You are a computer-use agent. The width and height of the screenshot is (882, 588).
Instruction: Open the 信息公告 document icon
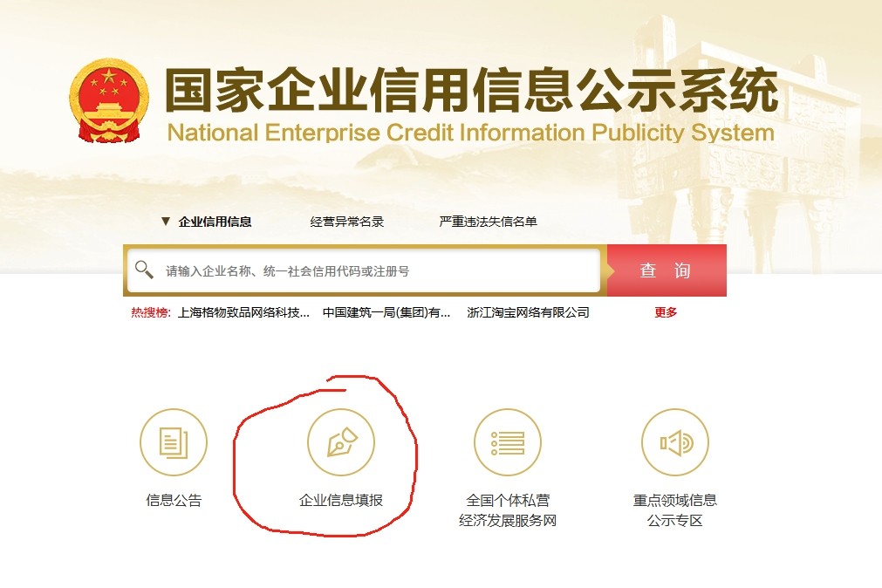174,441
